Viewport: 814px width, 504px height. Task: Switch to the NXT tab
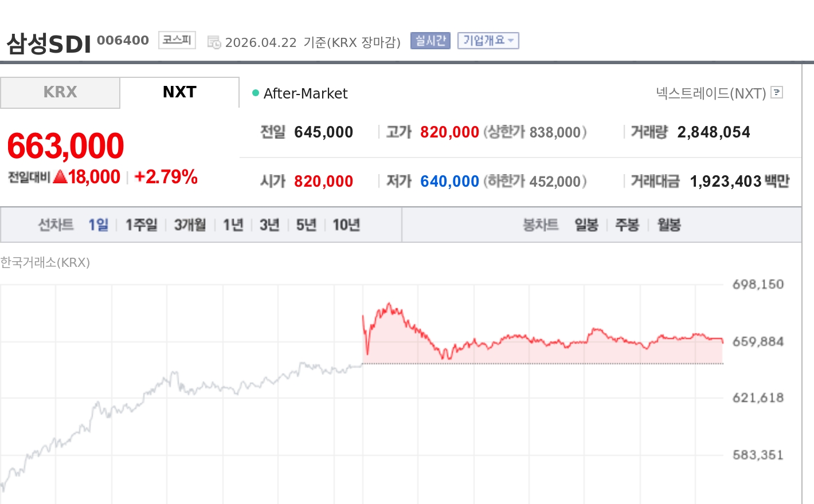[179, 92]
